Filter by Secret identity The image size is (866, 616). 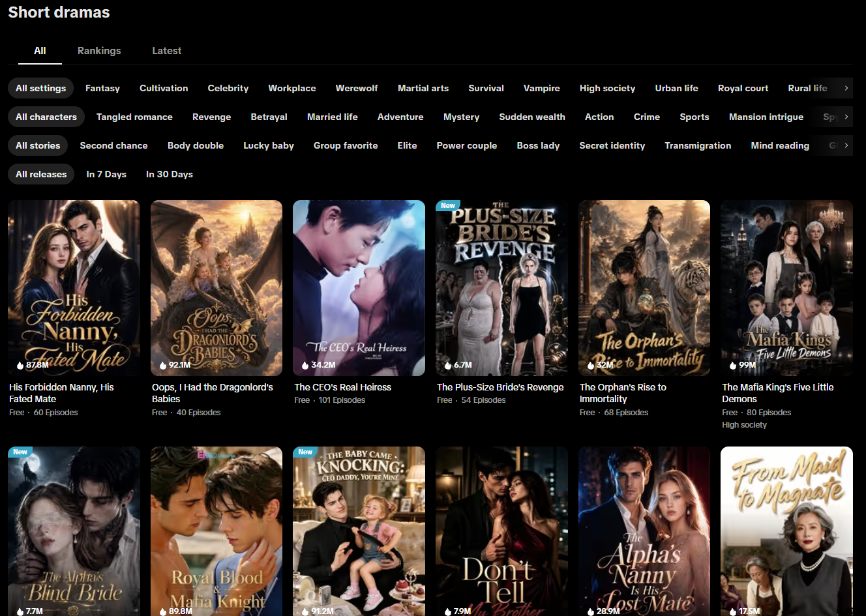[612, 145]
